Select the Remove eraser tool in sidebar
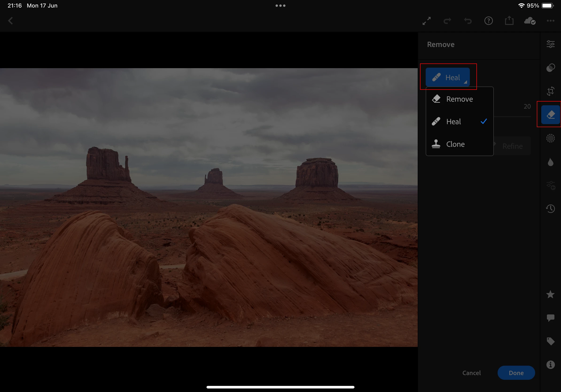 [550, 115]
